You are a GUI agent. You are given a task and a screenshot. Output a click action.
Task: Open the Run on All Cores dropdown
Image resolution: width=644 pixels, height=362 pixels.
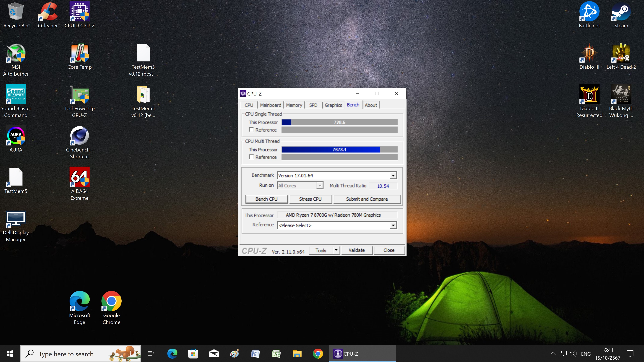(301, 185)
